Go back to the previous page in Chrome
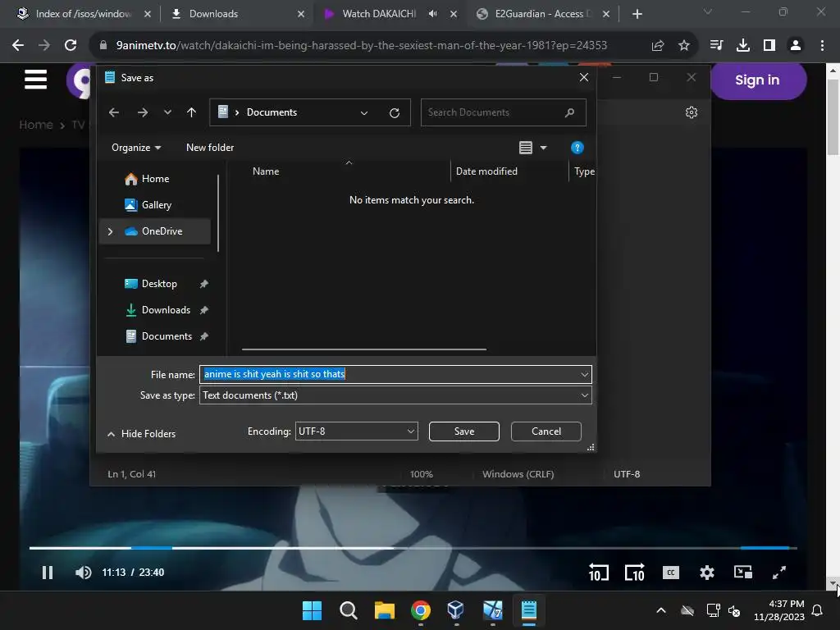 pyautogui.click(x=18, y=46)
